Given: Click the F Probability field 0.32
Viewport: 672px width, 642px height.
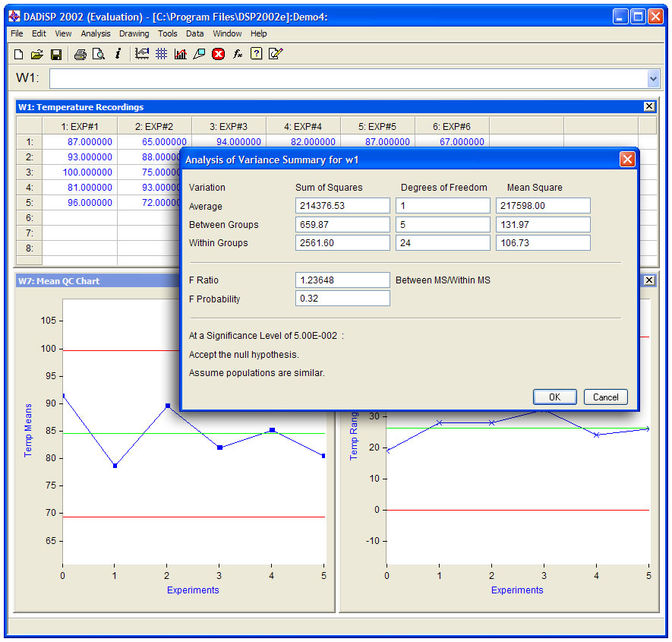Looking at the screenshot, I should 342,299.
